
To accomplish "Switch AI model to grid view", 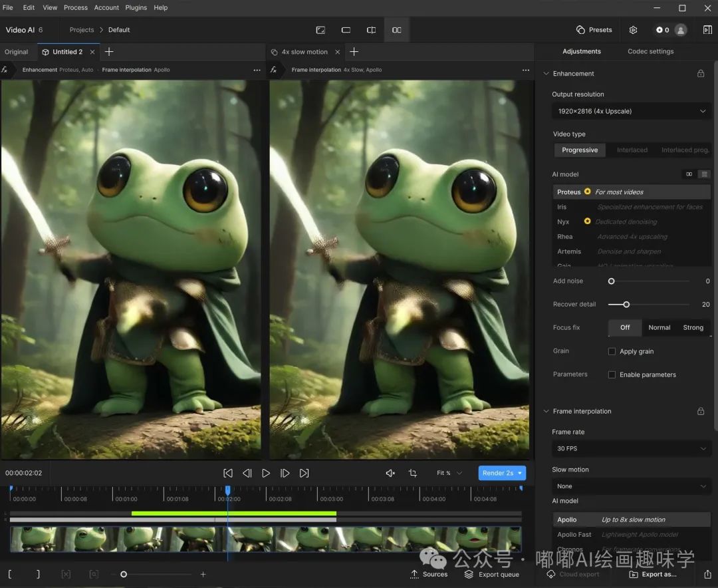I will [x=689, y=174].
